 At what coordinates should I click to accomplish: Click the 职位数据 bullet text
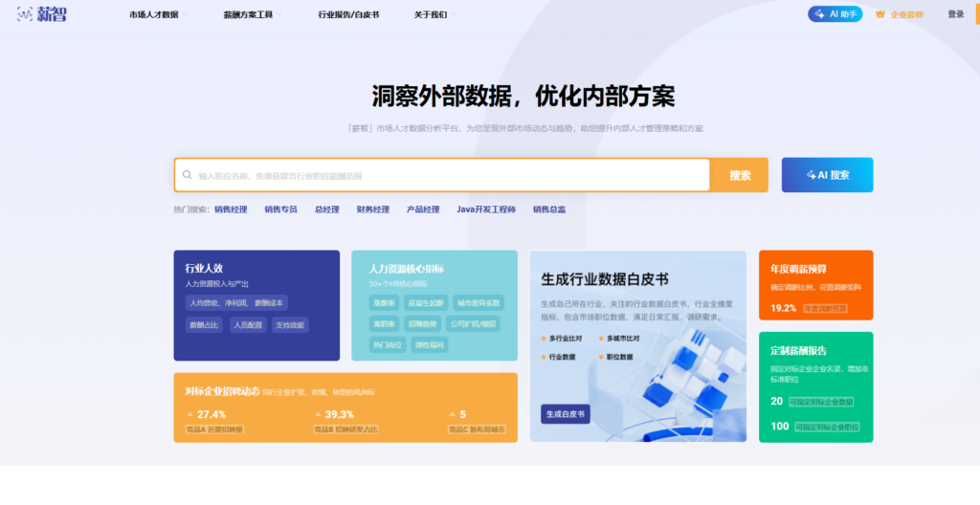pyautogui.click(x=619, y=357)
